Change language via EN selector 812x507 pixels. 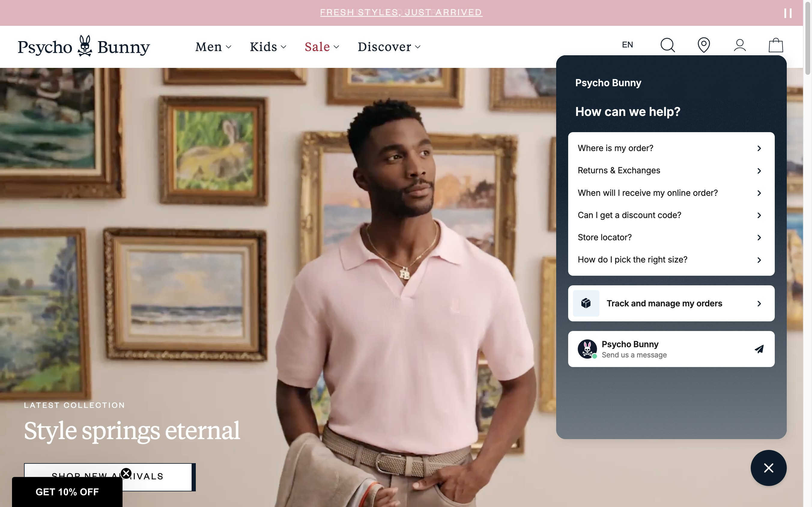pyautogui.click(x=627, y=44)
